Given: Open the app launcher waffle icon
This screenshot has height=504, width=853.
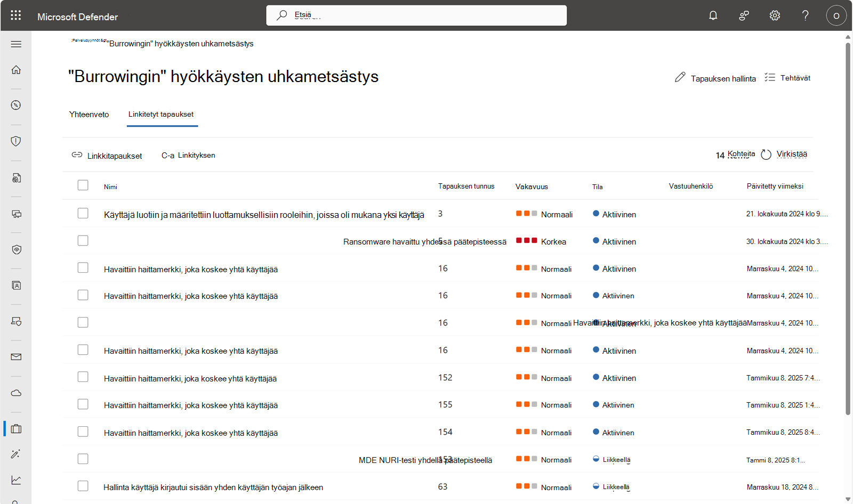Looking at the screenshot, I should pyautogui.click(x=16, y=15).
